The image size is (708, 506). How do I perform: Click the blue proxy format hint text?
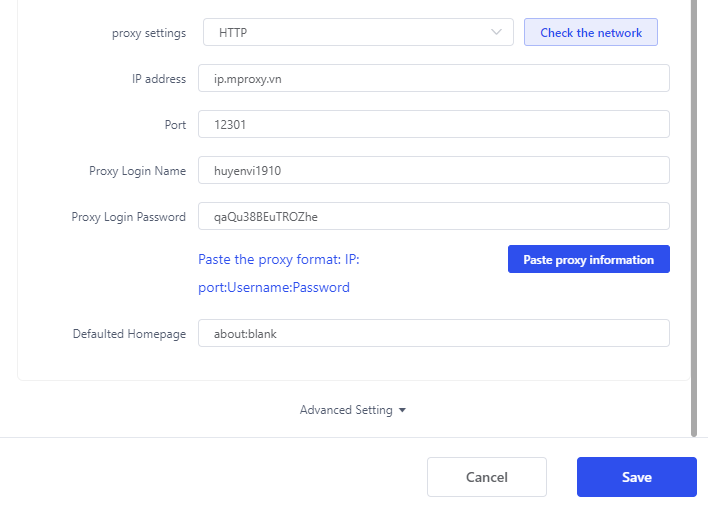(x=278, y=273)
